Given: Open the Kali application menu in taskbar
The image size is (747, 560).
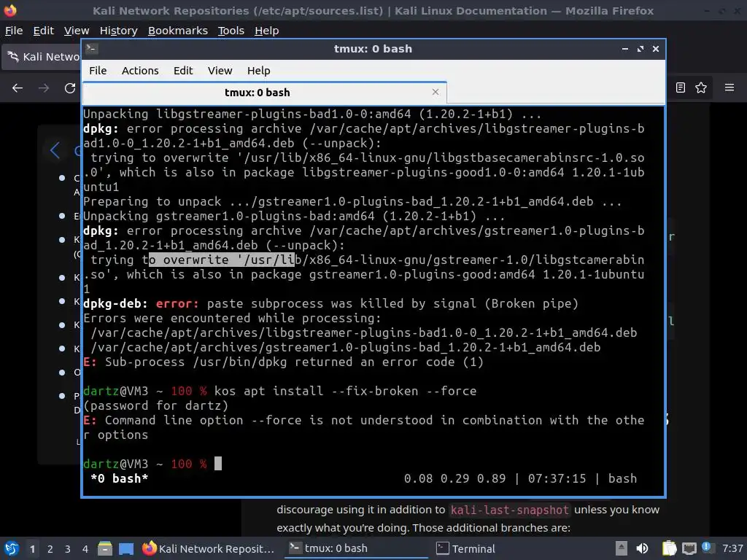Looking at the screenshot, I should click(x=11, y=548).
